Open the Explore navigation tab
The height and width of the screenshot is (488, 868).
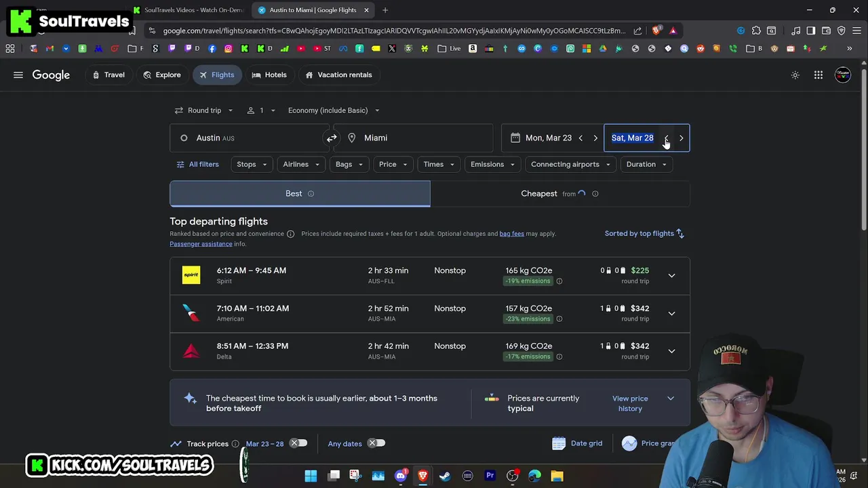tap(162, 75)
